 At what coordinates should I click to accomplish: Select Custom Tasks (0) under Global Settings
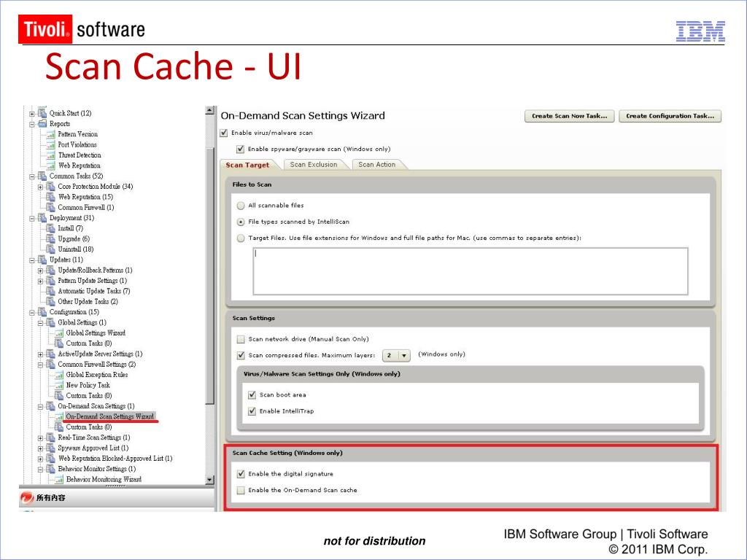coord(88,343)
